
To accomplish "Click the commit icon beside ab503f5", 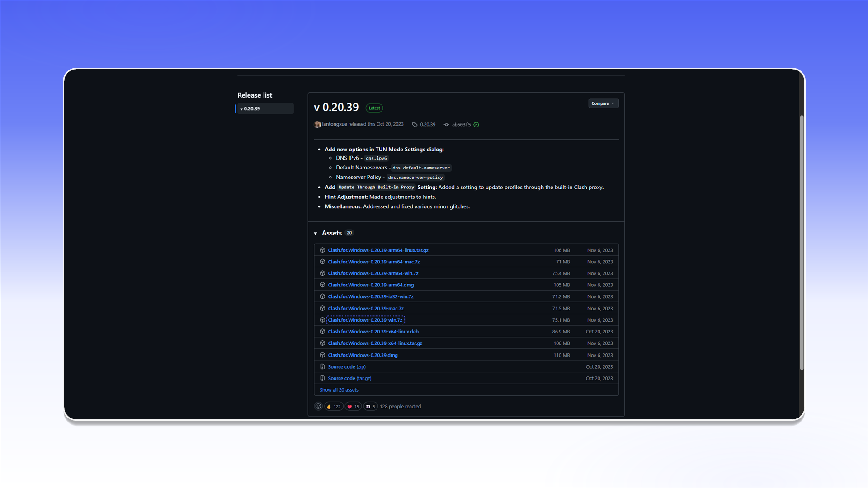I will point(446,125).
